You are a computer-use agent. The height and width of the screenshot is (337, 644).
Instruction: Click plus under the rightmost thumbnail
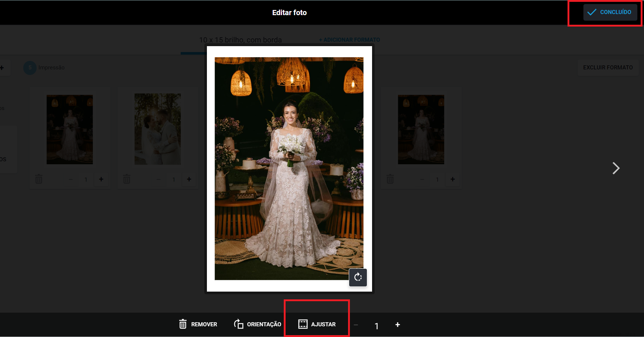(453, 179)
